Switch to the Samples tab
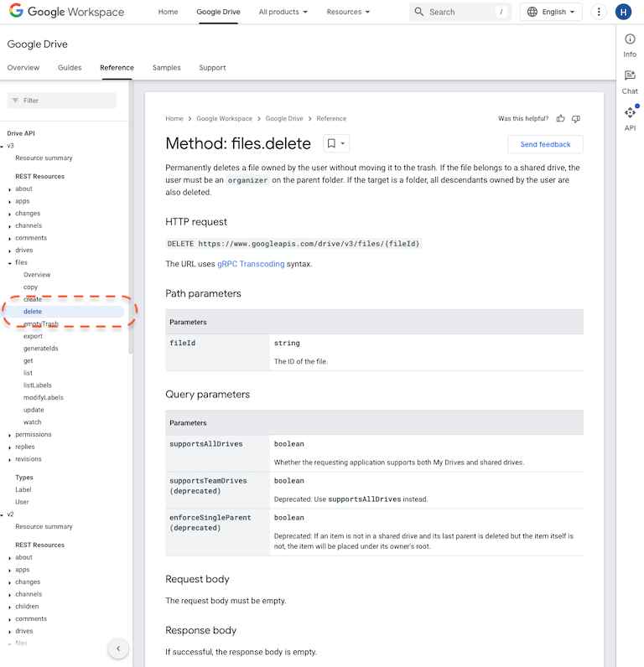Screen dimensions: 644x667 166,68
